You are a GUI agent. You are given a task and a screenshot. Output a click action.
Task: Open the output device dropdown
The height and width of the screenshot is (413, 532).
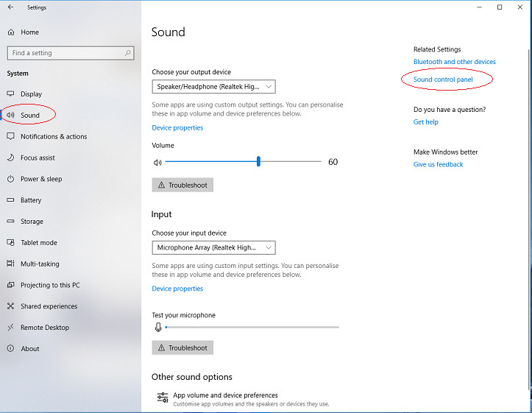(x=213, y=87)
